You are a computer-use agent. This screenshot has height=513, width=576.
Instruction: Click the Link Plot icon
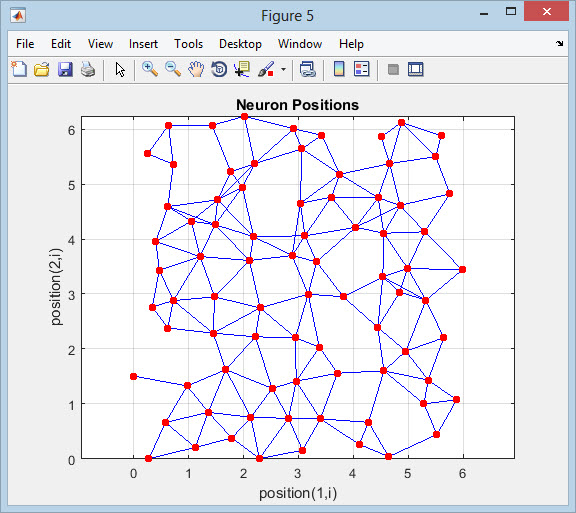(x=307, y=69)
